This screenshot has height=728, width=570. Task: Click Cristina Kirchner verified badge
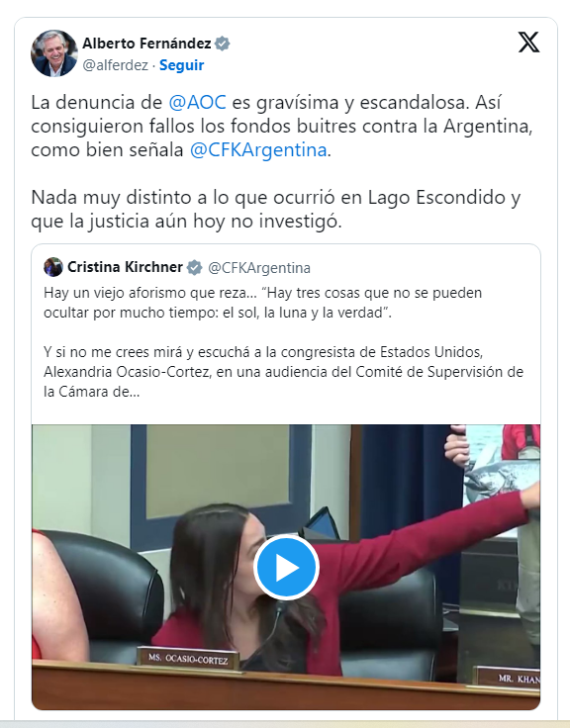[x=194, y=267]
